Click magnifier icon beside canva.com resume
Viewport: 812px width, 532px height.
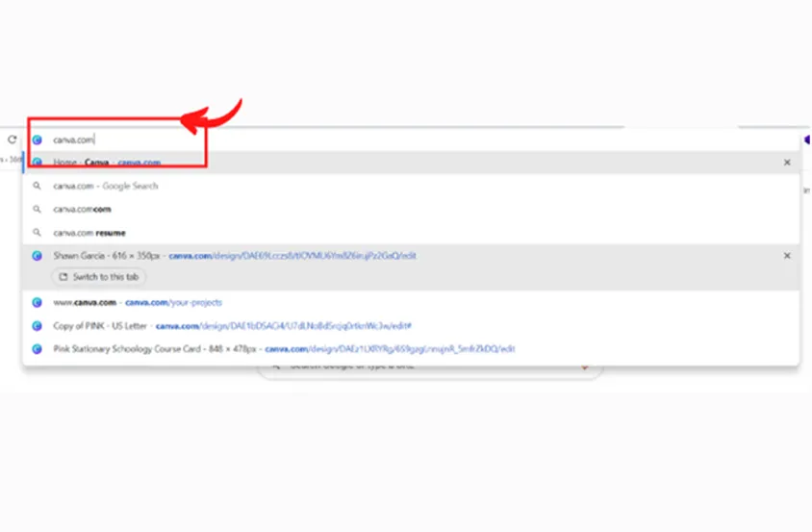point(37,233)
